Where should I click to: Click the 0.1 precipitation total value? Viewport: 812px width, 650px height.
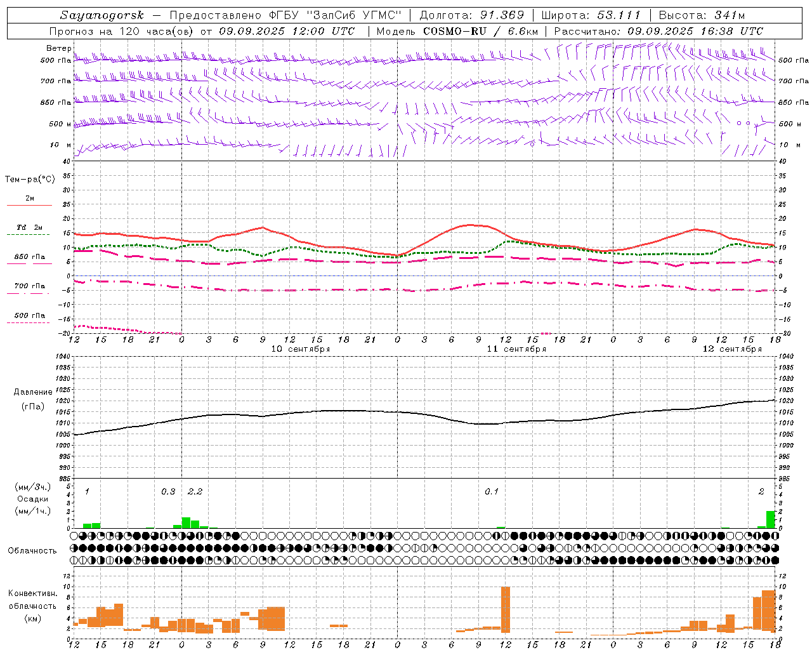(492, 491)
